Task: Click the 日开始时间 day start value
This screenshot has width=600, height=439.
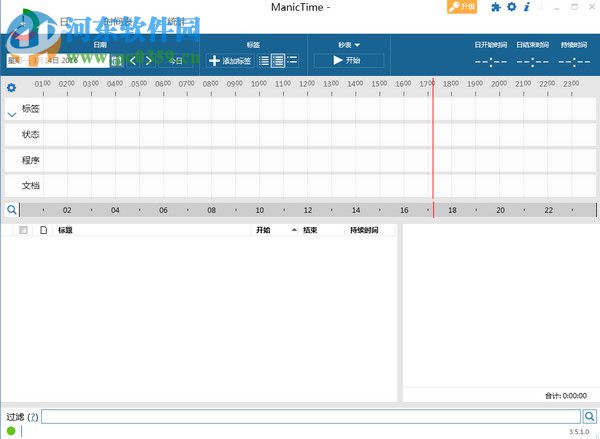Action: (x=491, y=61)
